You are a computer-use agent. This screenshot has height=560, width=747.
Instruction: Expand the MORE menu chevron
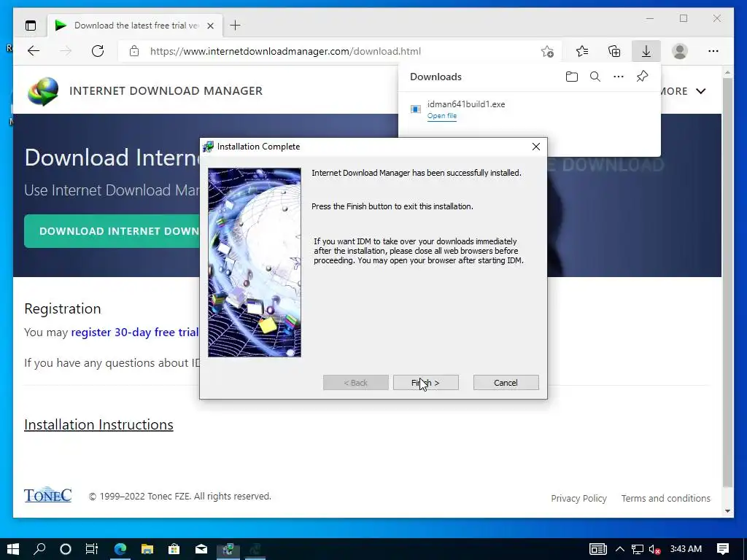[701, 91]
